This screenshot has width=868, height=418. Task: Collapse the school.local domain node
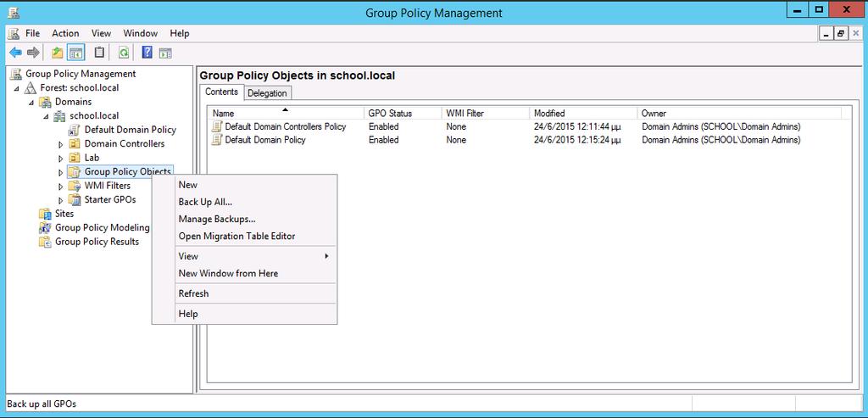point(46,116)
